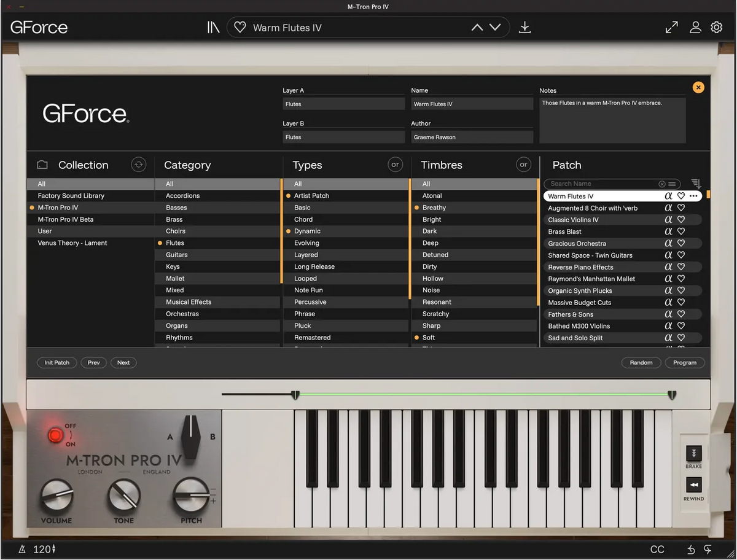This screenshot has height=560, width=737.
Task: Go to next patch with down chevron
Action: click(495, 28)
